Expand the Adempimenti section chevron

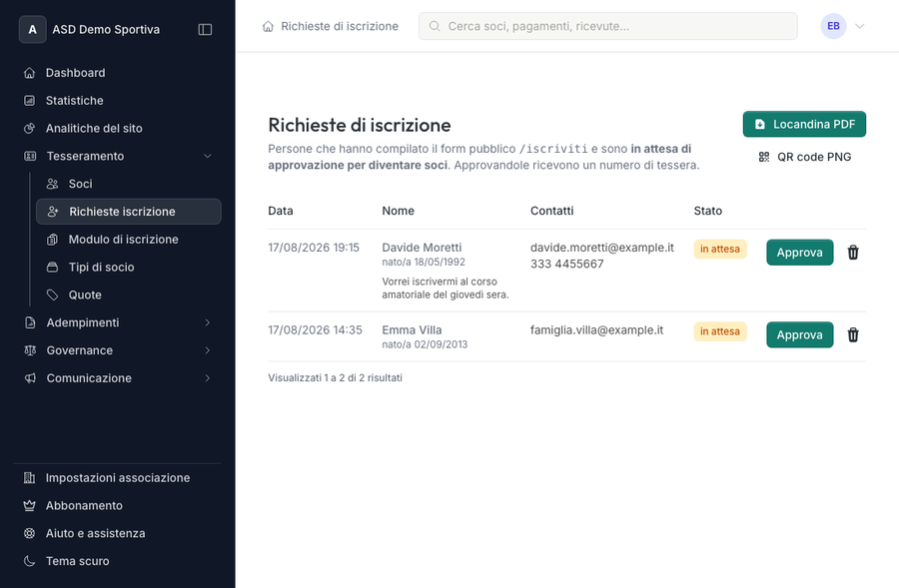[x=208, y=322]
